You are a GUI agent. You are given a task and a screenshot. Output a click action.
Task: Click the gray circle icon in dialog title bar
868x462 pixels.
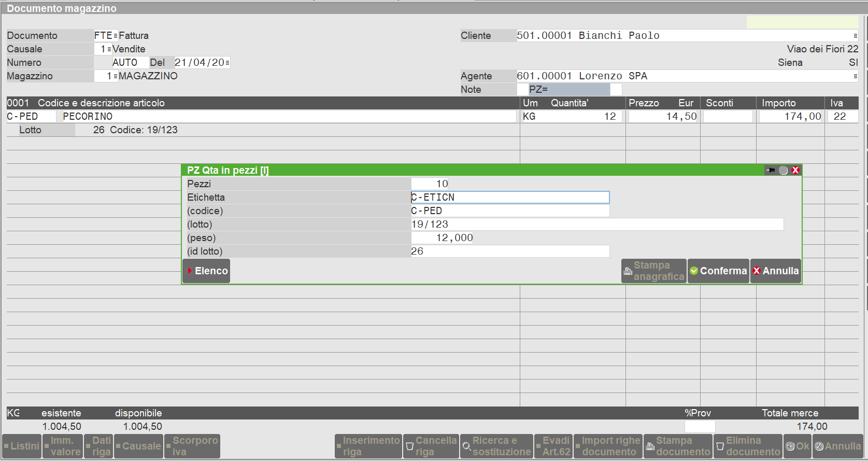coord(783,170)
